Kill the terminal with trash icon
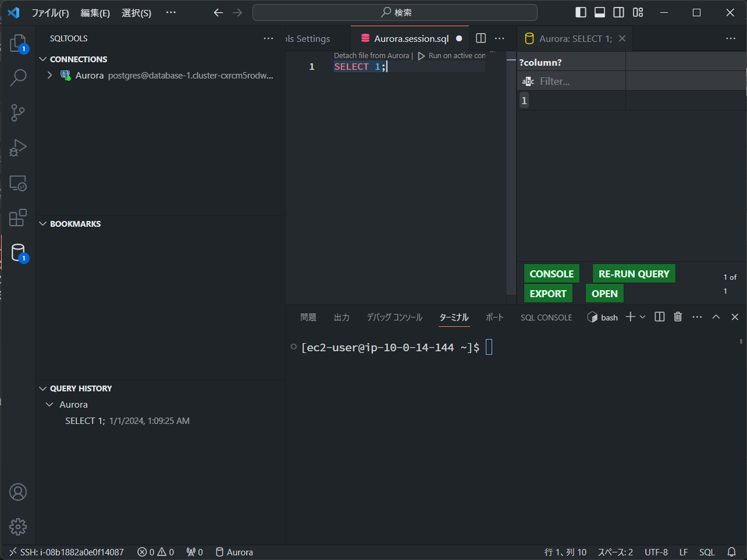Screen dimensions: 747x560 pyautogui.click(x=678, y=317)
